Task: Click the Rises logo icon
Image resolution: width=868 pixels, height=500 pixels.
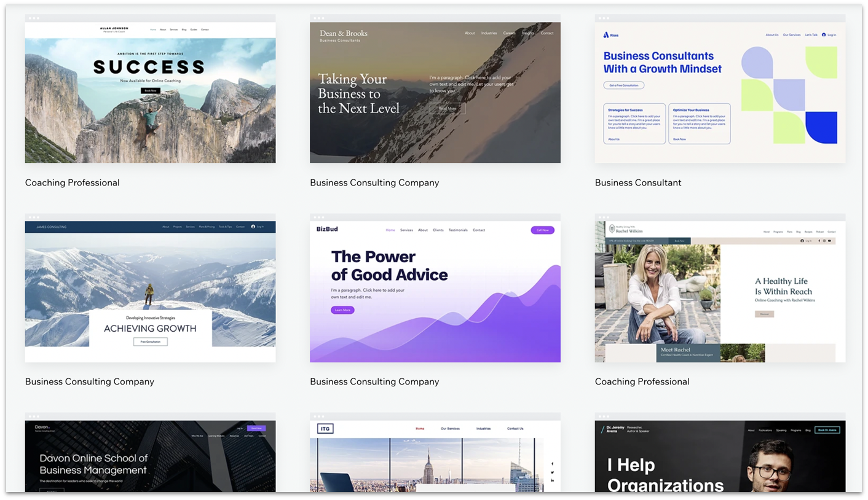Action: point(606,35)
